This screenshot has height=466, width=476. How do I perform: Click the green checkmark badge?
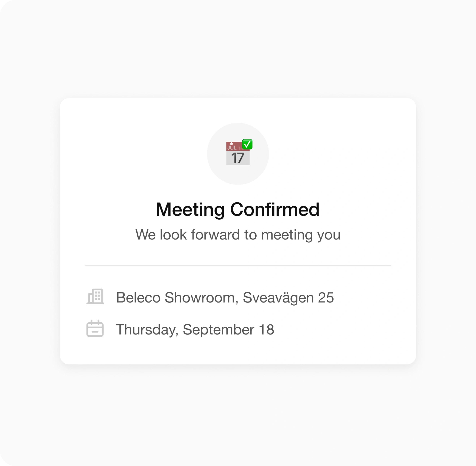point(247,144)
